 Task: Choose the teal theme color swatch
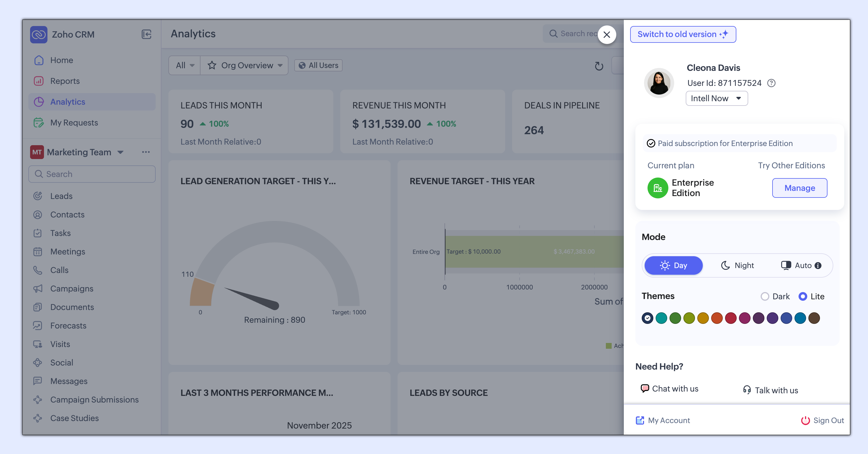point(661,318)
